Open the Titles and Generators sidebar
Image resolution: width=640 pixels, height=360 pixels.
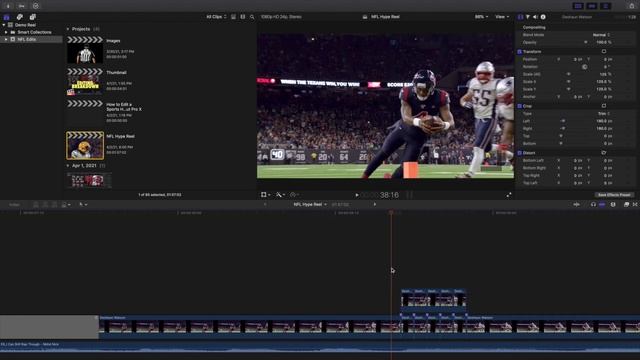(33, 17)
